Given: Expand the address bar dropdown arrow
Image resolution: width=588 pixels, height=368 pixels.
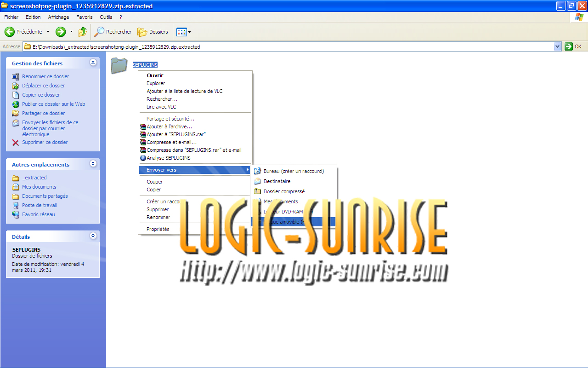Looking at the screenshot, I should tap(558, 46).
